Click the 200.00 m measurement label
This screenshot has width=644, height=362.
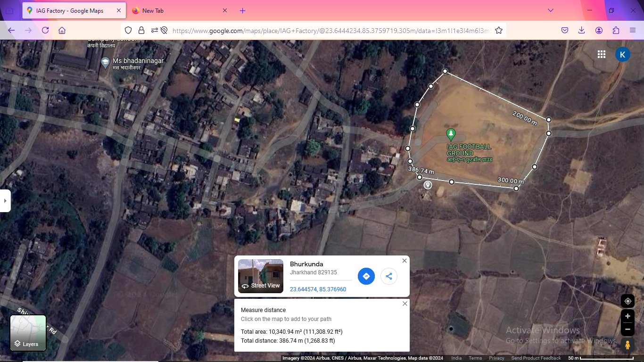click(525, 118)
